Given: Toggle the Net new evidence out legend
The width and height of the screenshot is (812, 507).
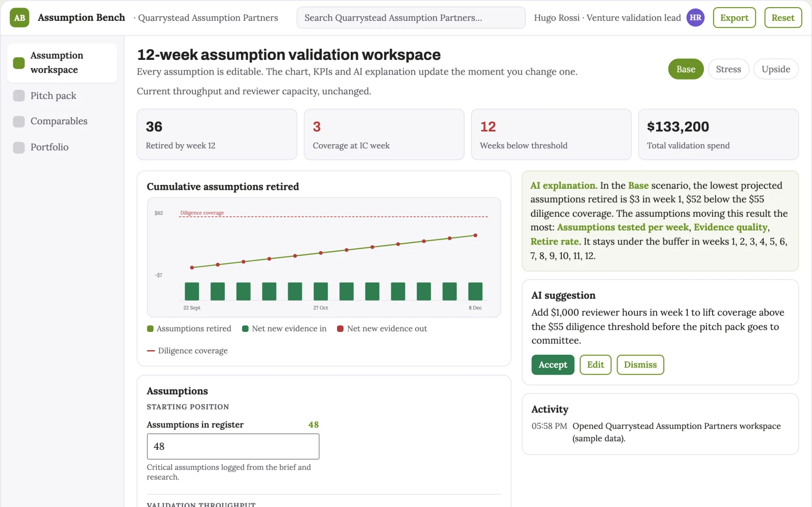Looking at the screenshot, I should click(x=382, y=329).
